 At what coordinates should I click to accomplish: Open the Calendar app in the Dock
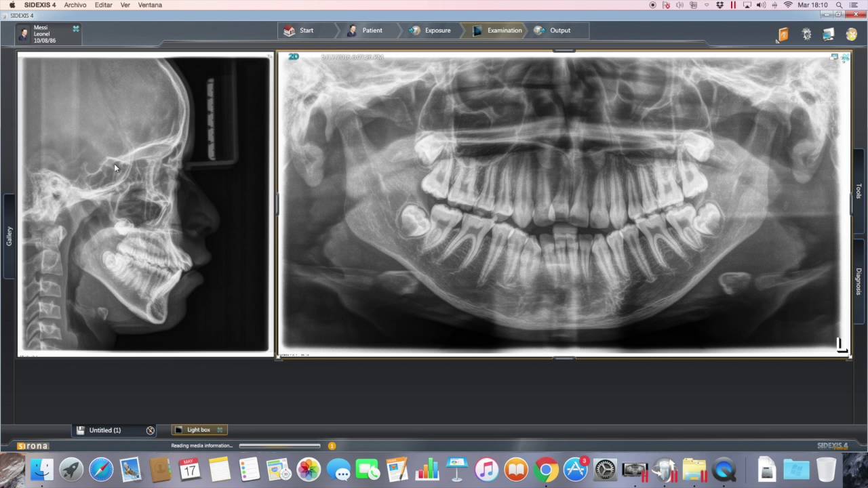[190, 470]
